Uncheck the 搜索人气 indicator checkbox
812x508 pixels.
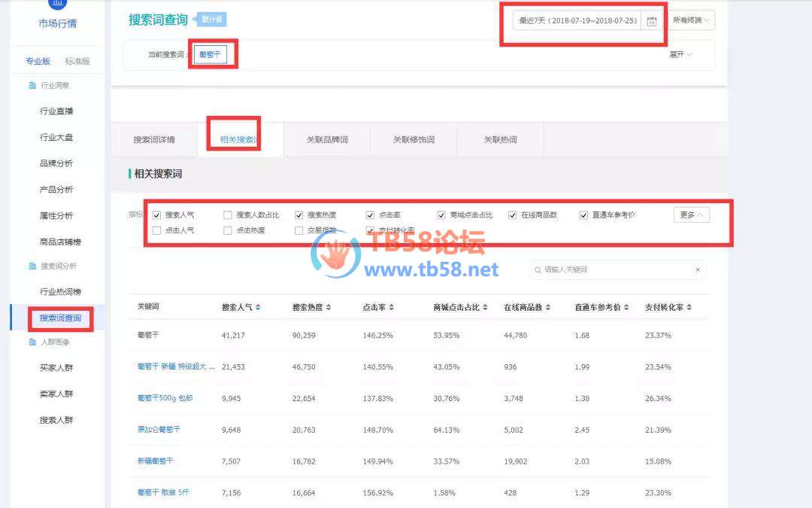click(x=156, y=215)
